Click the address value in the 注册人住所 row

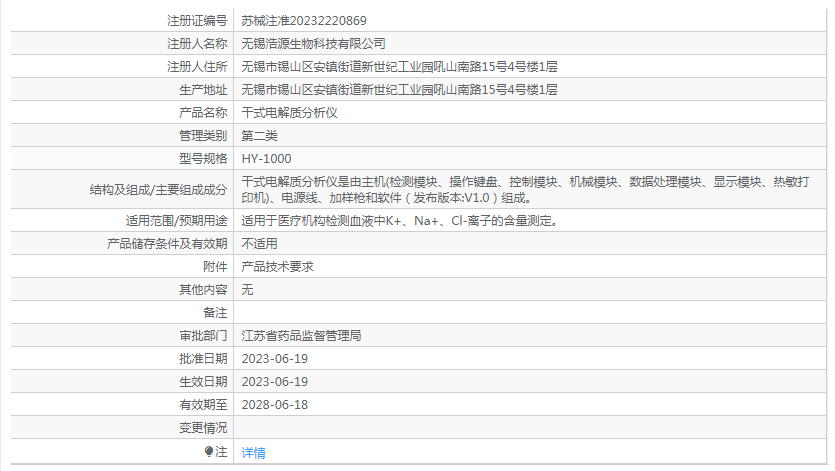pos(399,67)
